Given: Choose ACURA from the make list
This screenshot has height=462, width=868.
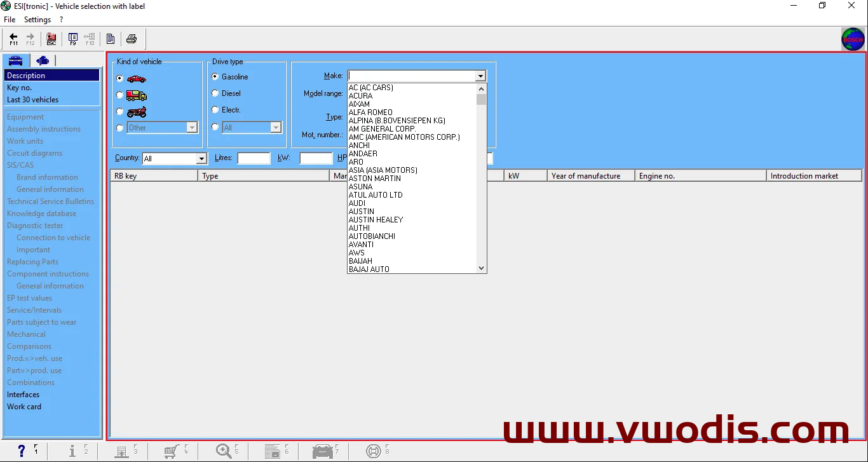Looking at the screenshot, I should click(x=360, y=96).
